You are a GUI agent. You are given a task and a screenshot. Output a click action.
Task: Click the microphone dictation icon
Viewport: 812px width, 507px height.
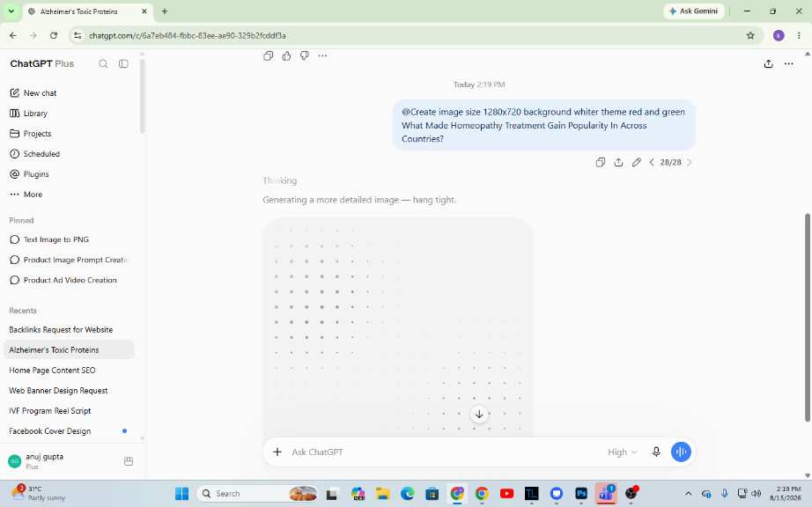tap(656, 452)
